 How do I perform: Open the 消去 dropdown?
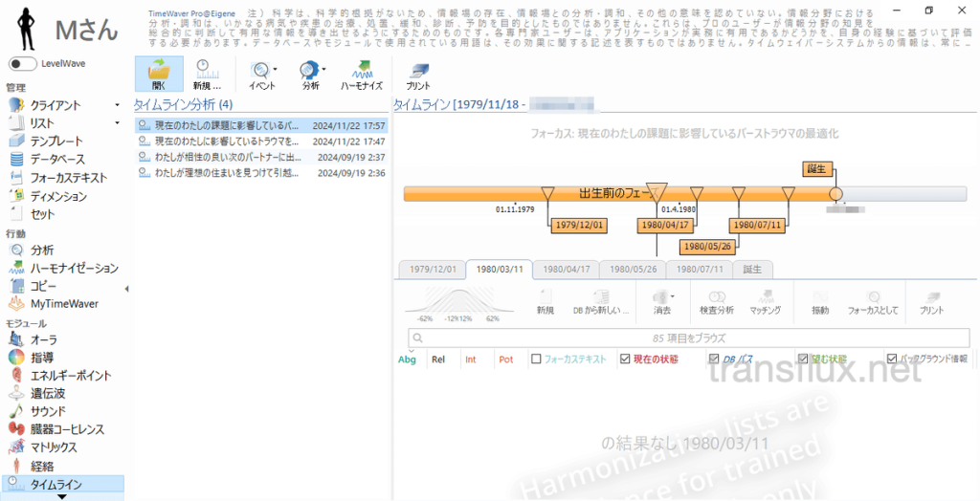pos(673,296)
